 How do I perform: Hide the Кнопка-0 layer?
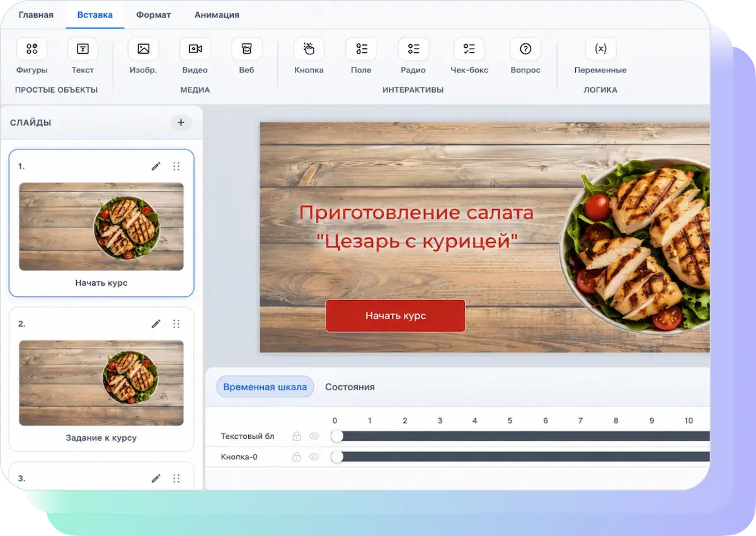coord(314,457)
